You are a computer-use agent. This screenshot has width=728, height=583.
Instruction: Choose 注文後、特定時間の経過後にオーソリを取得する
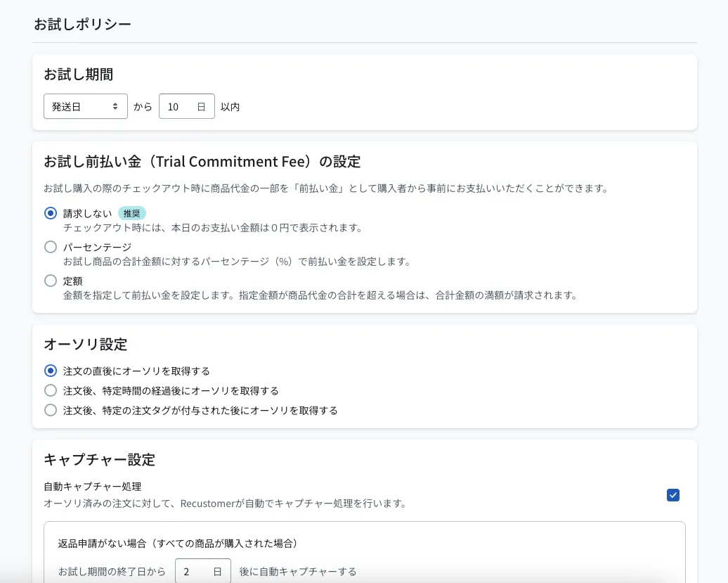coord(51,390)
